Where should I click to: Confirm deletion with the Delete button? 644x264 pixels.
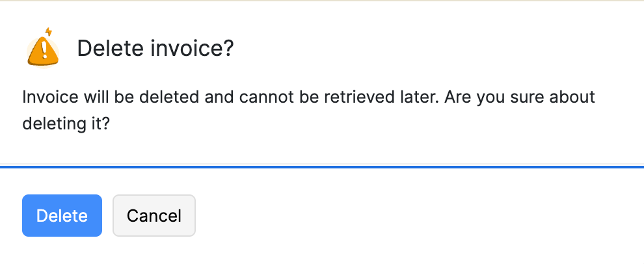coord(62,215)
